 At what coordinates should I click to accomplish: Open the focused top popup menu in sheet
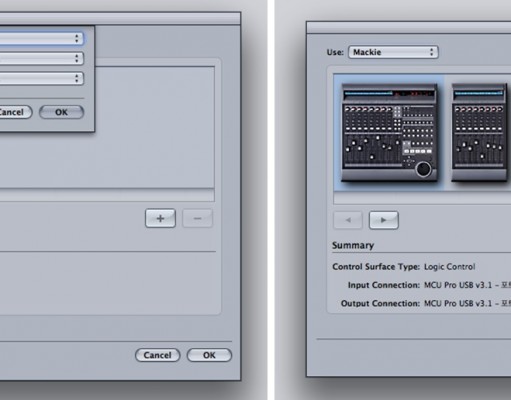[41, 39]
